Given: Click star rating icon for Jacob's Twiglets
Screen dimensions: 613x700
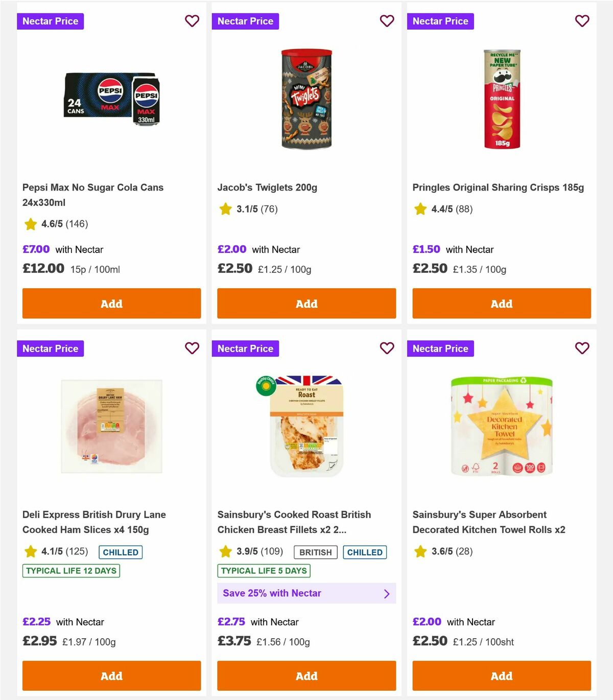Looking at the screenshot, I should tap(225, 209).
